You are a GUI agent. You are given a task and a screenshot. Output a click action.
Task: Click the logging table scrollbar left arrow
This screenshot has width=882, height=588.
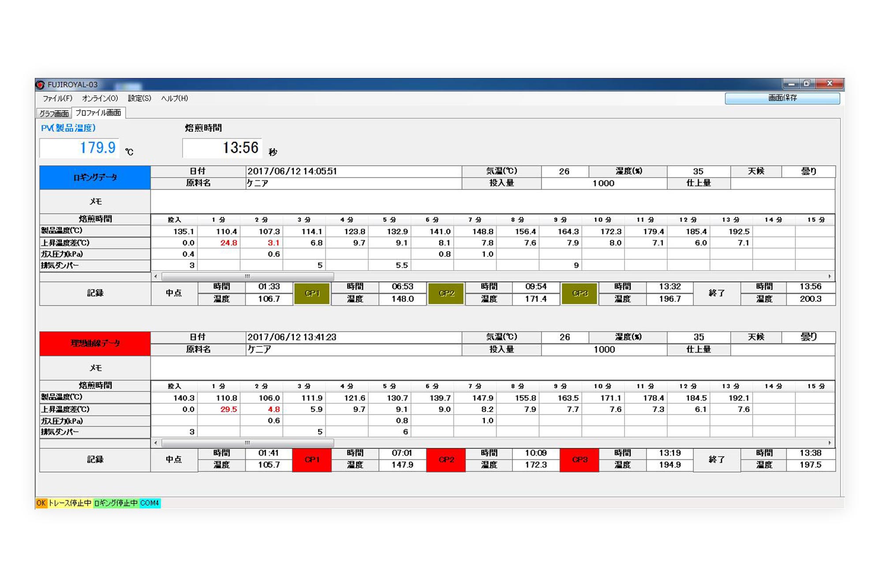(x=156, y=276)
